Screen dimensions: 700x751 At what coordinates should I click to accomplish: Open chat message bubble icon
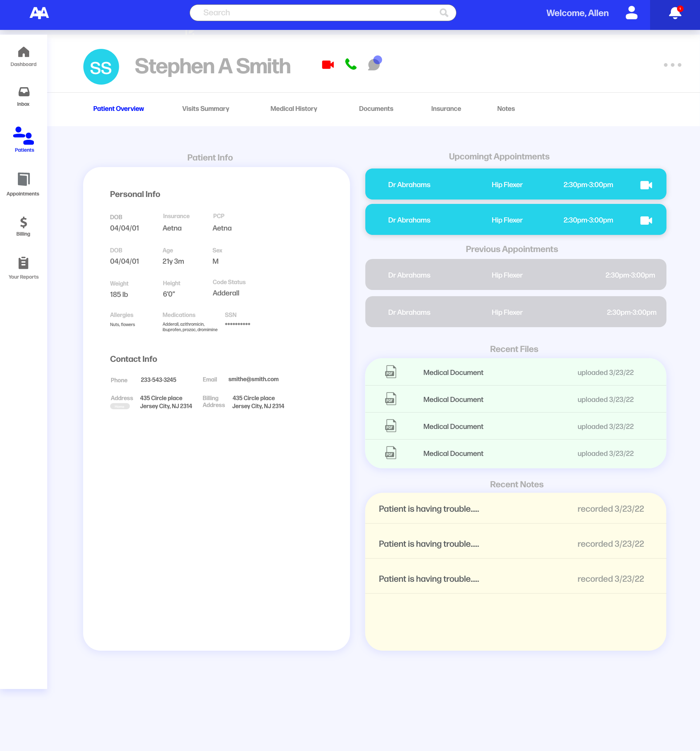(374, 63)
